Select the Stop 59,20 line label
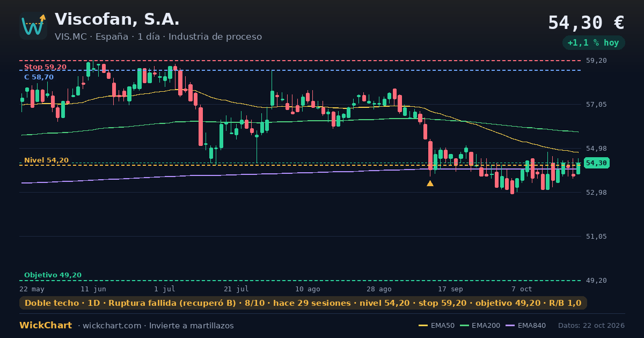644x338 pixels. point(45,67)
